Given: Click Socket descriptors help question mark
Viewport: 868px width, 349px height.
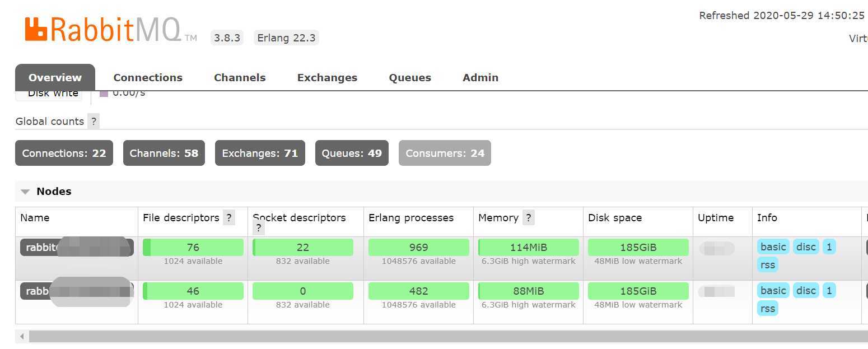Looking at the screenshot, I should 258,228.
